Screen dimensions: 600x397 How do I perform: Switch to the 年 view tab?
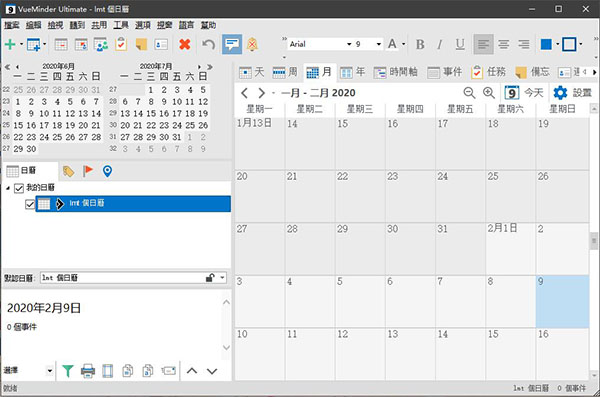pyautogui.click(x=353, y=72)
